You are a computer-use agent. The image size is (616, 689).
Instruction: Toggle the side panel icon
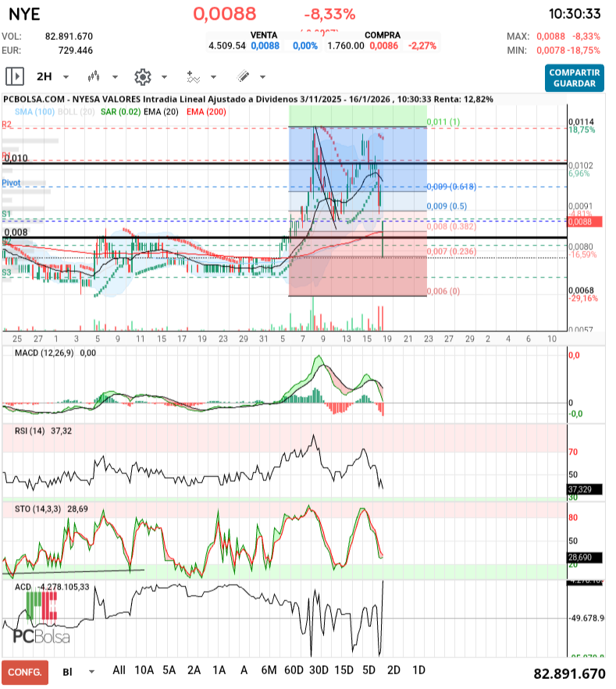pyautogui.click(x=14, y=76)
